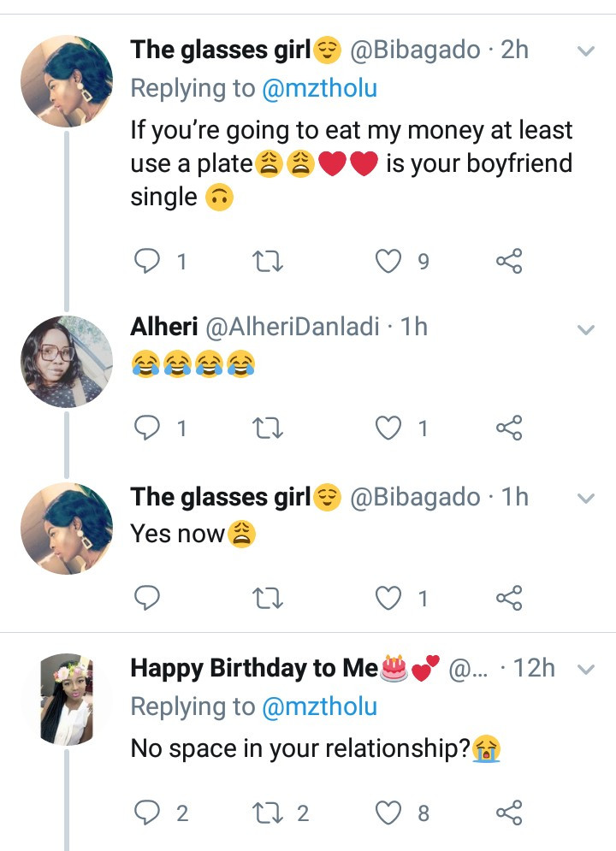
Task: Open chevron menu on the 12h tweet
Action: [586, 670]
